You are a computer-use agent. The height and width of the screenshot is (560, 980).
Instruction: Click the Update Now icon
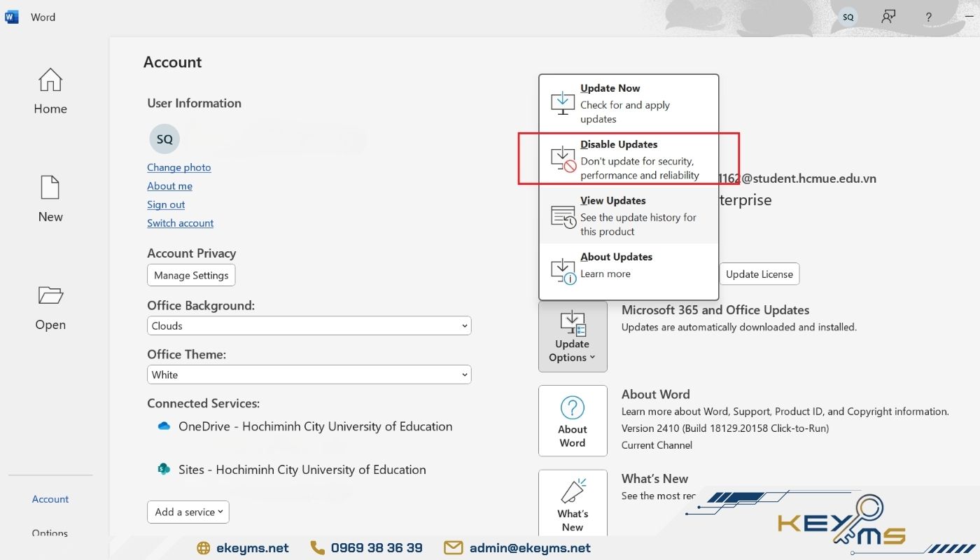pos(563,103)
